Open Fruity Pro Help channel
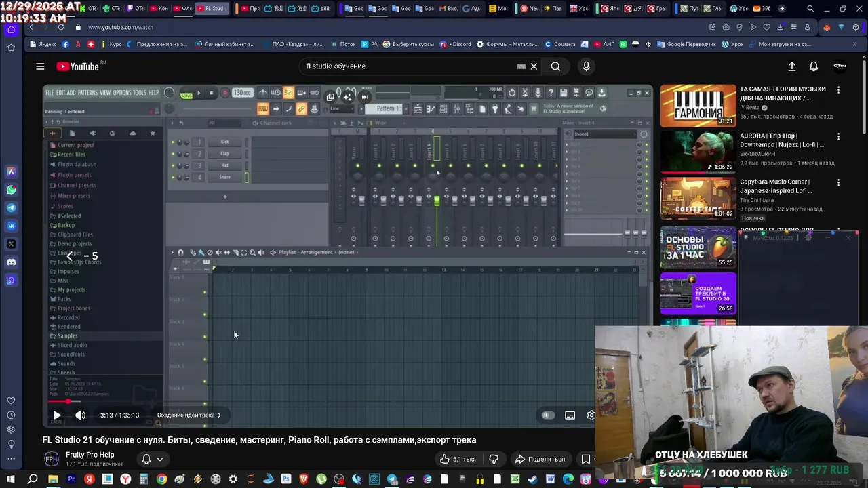 pyautogui.click(x=90, y=455)
